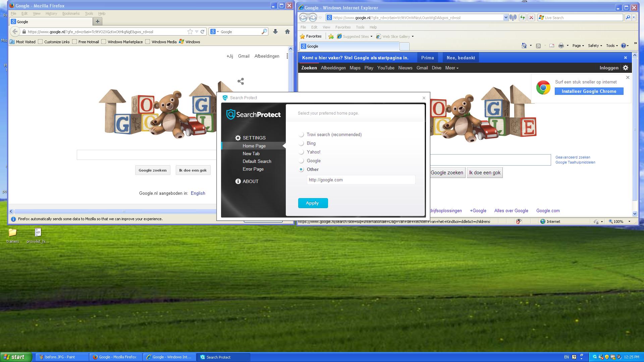Open IE address bar dropdown
Image resolution: width=644 pixels, height=362 pixels.
click(506, 18)
